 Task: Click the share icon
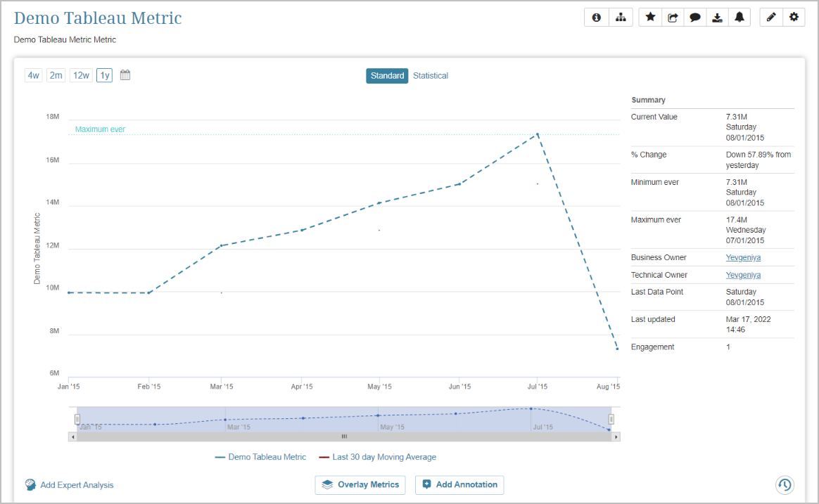pyautogui.click(x=673, y=18)
